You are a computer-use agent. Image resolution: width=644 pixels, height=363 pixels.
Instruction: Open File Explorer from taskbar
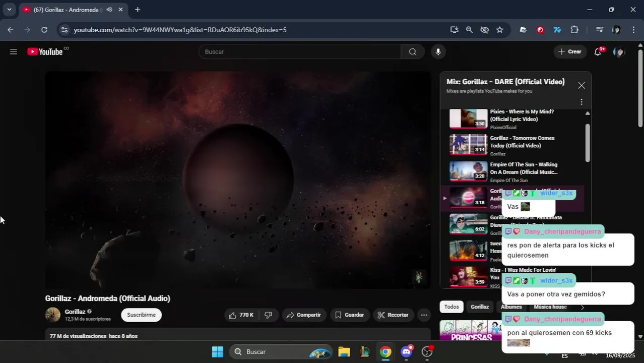344,351
